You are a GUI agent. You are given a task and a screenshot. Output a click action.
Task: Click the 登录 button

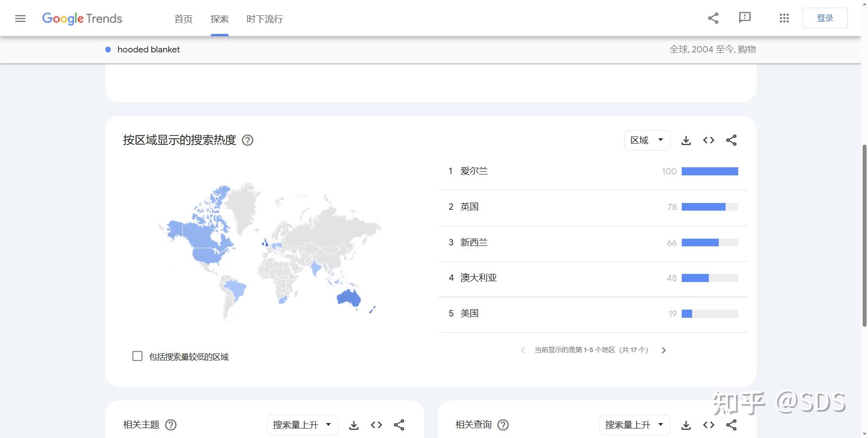825,18
